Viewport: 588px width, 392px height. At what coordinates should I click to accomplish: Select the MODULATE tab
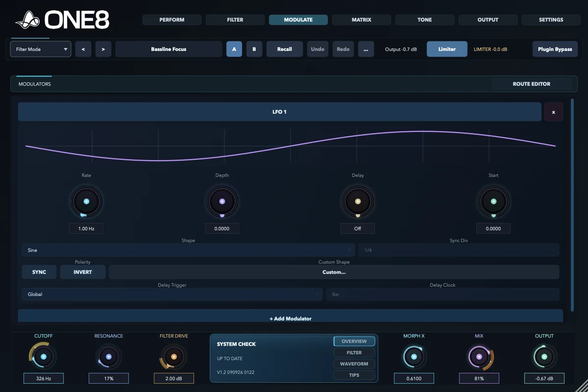[x=298, y=20]
